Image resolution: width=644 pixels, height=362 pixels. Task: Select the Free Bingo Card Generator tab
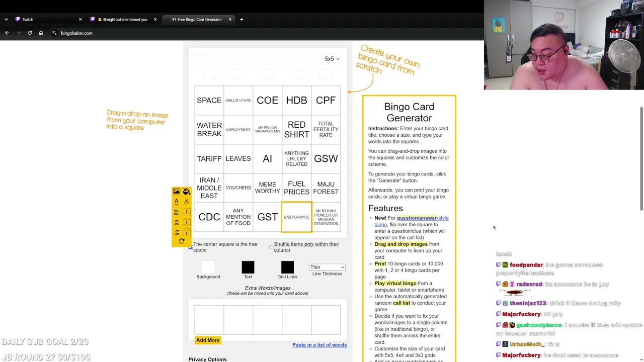click(198, 20)
